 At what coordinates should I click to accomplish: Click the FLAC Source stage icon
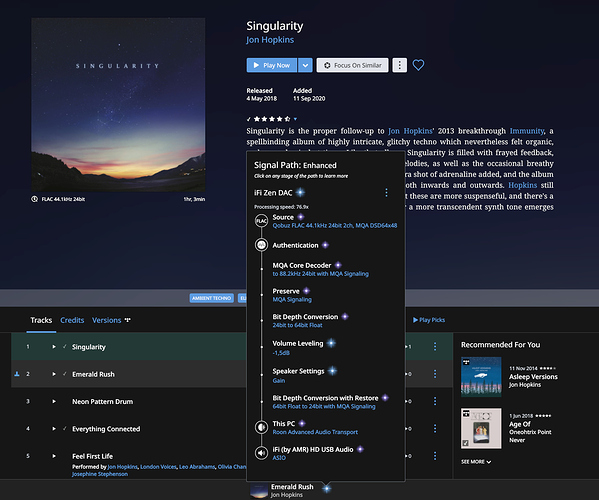(x=261, y=221)
